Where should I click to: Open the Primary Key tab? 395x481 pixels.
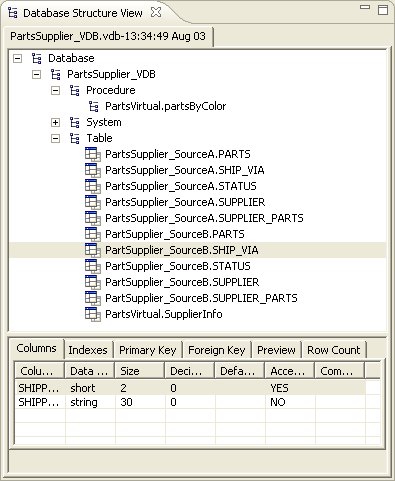148,350
